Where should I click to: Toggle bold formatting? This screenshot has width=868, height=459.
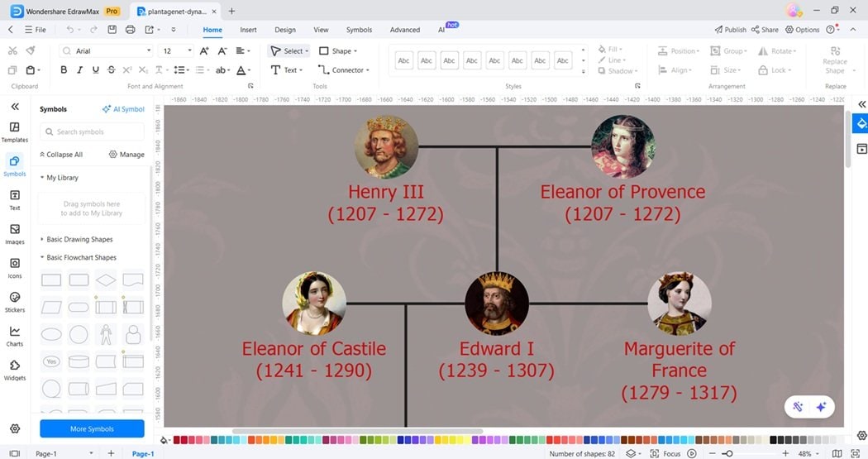[64, 69]
